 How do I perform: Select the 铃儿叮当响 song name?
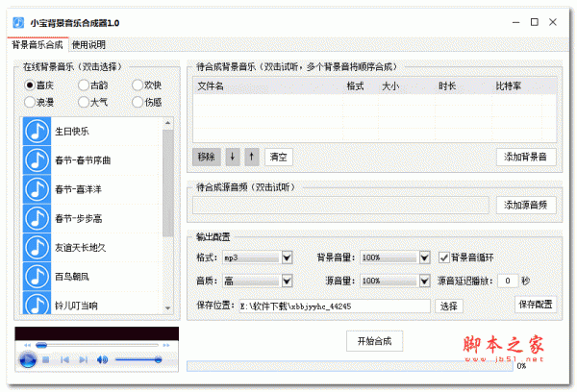point(76,306)
